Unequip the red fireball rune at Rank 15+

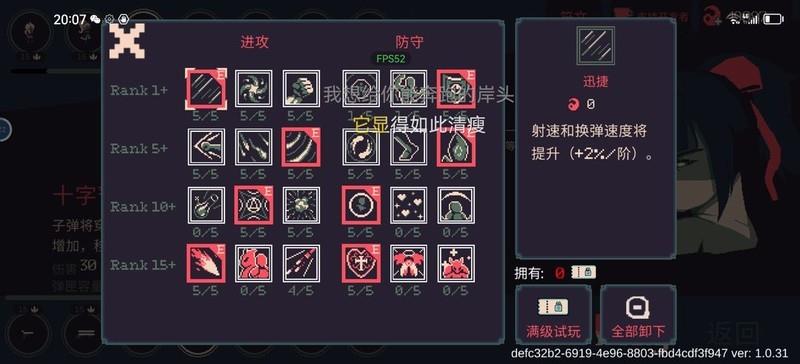pos(206,263)
